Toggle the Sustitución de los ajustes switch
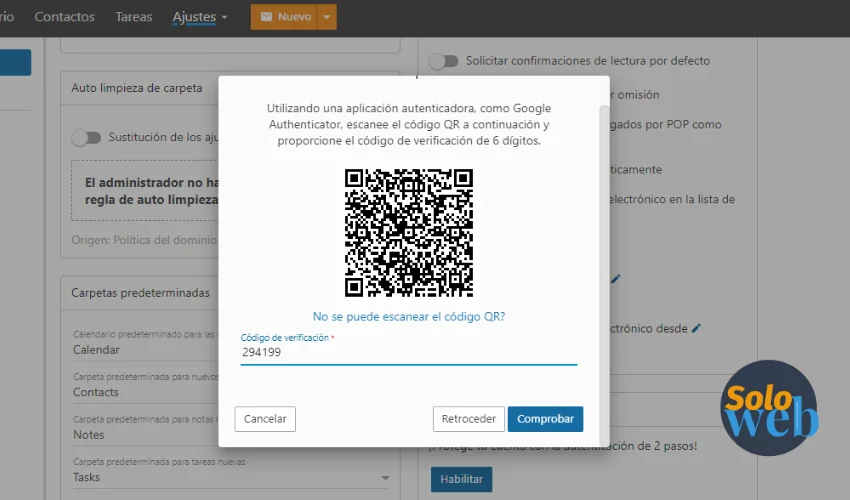 pos(87,138)
